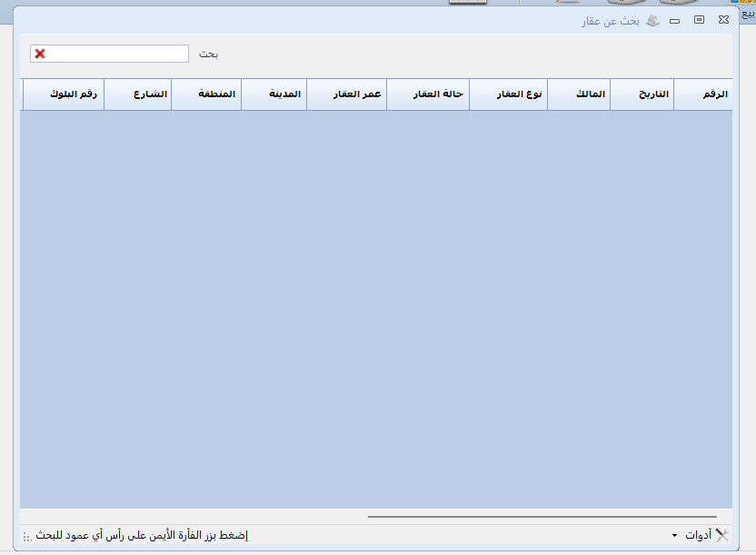Minimize the بحث عن عقار window
The width and height of the screenshot is (756, 555).
tap(674, 21)
